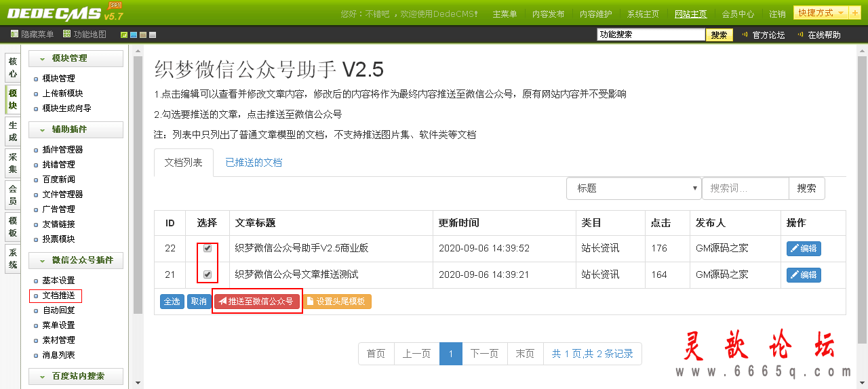Screen dimensions: 868x389
Task: Open the 主菜单 top menu
Action: click(x=505, y=14)
